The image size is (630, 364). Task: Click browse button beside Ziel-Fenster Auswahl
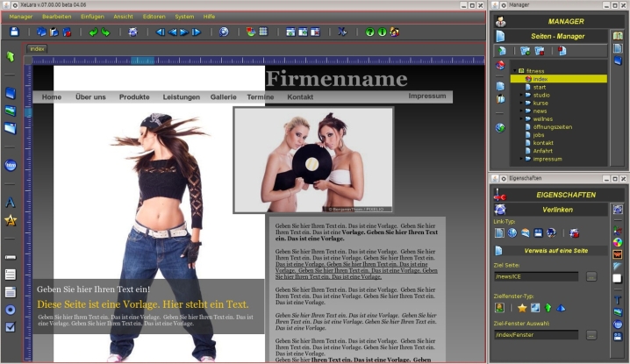pos(591,335)
